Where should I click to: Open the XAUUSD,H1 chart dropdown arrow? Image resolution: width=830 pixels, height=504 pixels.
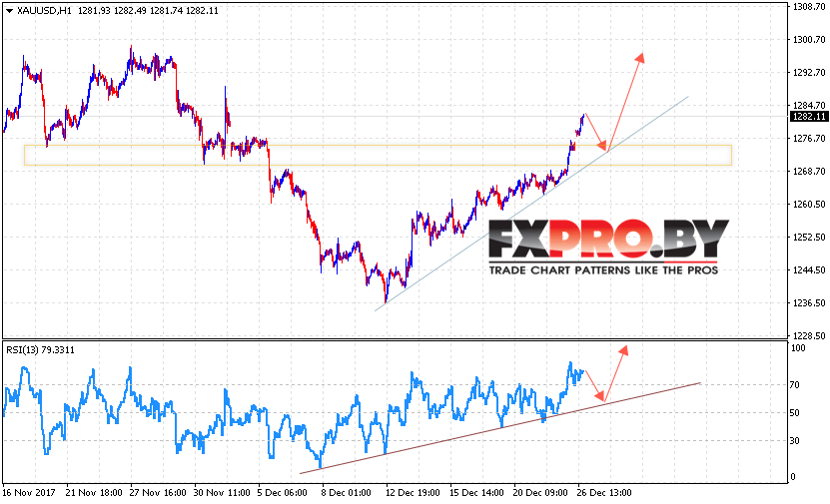[9, 11]
